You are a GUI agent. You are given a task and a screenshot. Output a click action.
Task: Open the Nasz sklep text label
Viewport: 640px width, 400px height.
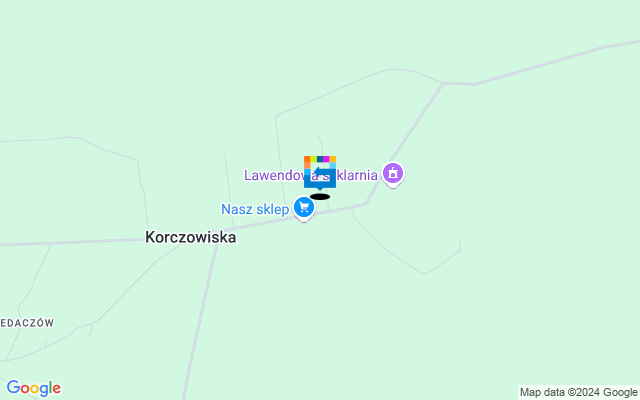point(255,209)
